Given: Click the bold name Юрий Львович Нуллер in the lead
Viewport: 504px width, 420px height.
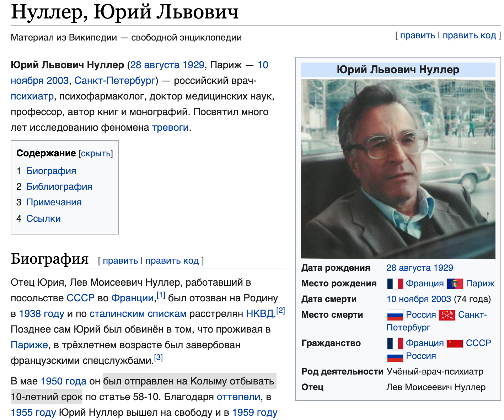Looking at the screenshot, I should [x=68, y=65].
